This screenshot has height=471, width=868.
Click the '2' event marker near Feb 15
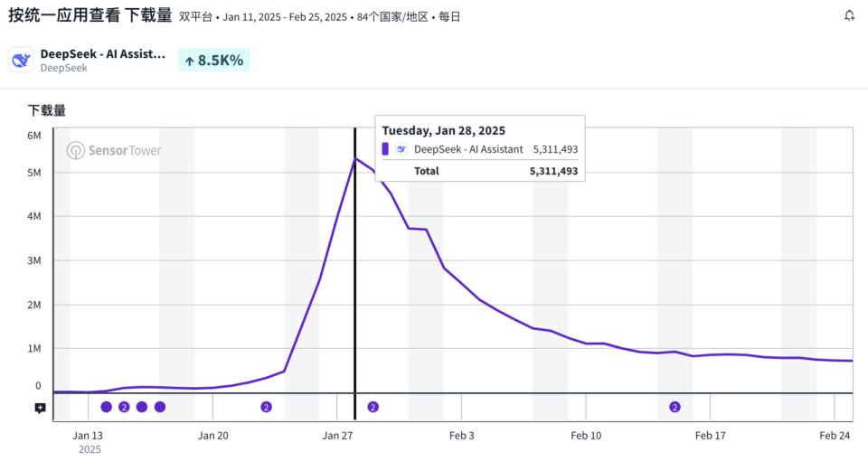pos(675,407)
